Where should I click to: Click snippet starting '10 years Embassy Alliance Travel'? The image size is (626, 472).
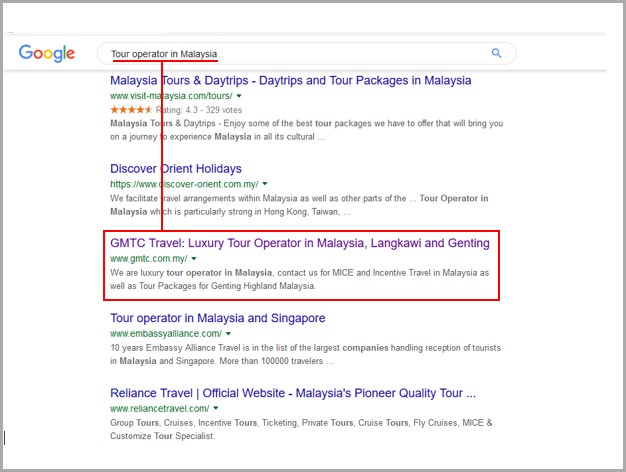(305, 355)
